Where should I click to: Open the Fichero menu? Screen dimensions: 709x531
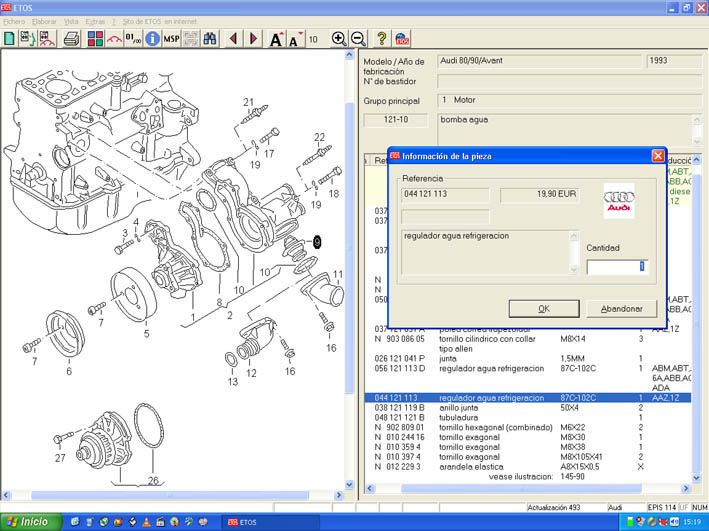14,21
